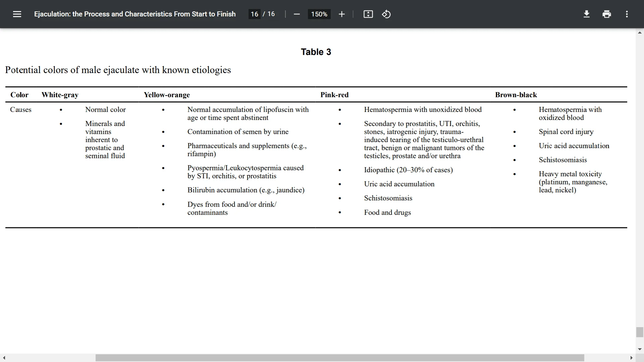This screenshot has width=644, height=362.
Task: Click the 'Brown-black' column header
Action: tap(516, 95)
